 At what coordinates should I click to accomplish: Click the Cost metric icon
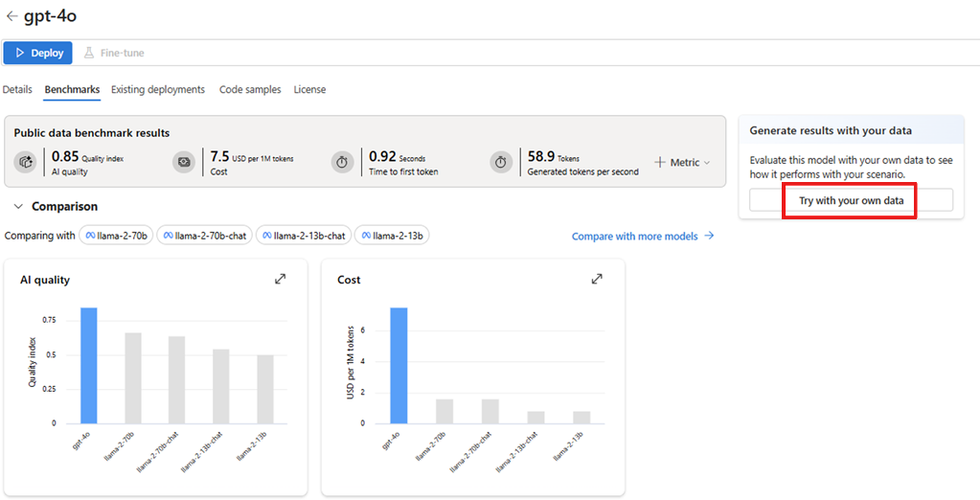[184, 163]
